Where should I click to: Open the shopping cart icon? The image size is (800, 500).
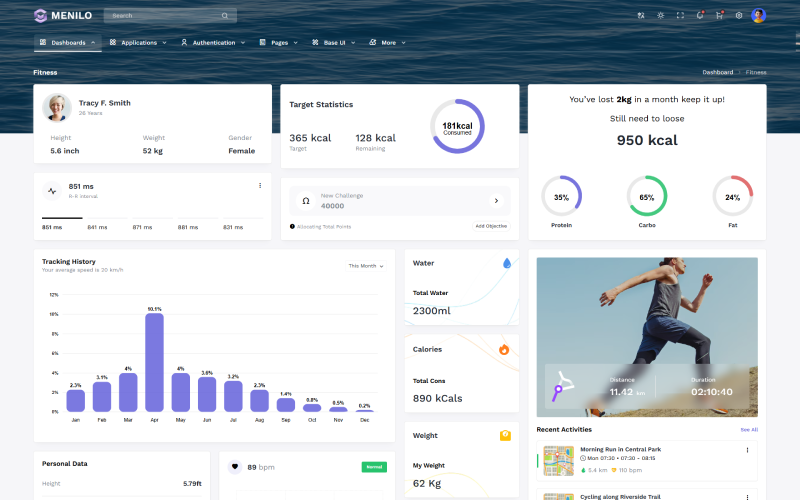click(719, 15)
